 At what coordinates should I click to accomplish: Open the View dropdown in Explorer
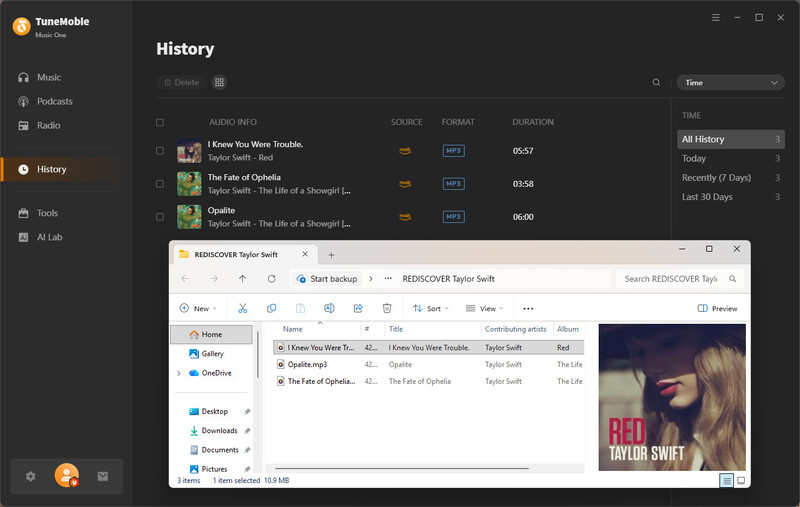pos(484,309)
